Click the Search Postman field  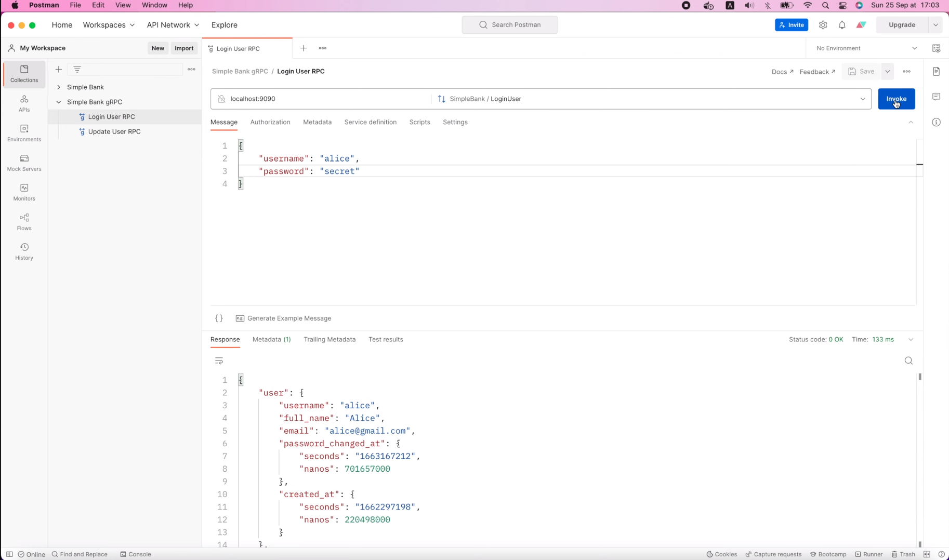pos(510,25)
